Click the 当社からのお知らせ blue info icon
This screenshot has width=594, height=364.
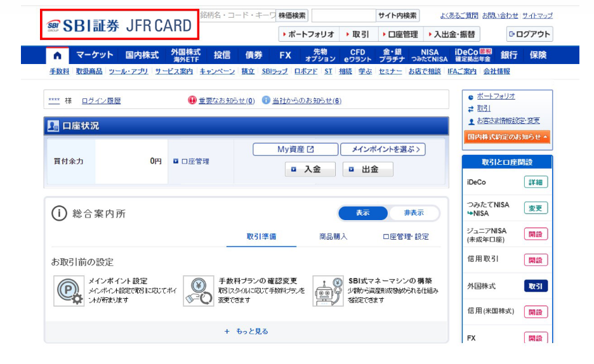click(266, 100)
